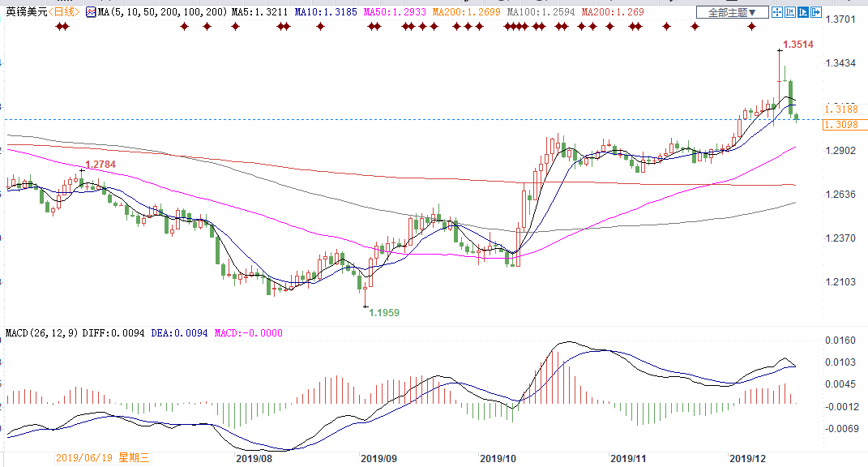
Task: Click the 1.2784 swing high label
Action: (x=100, y=165)
